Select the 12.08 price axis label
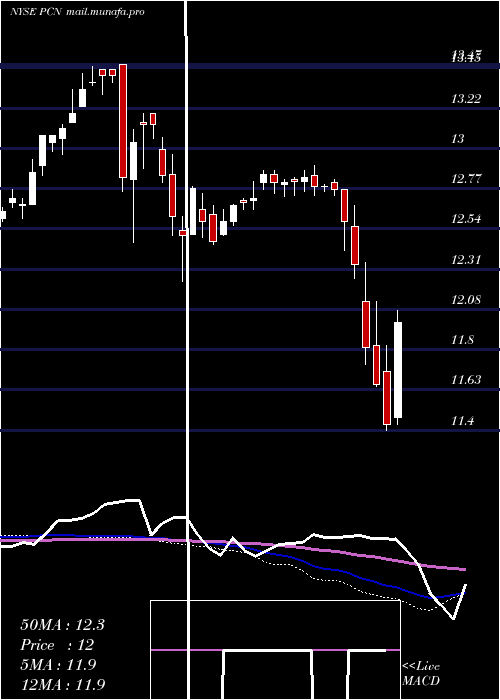The image size is (500, 700). (466, 300)
